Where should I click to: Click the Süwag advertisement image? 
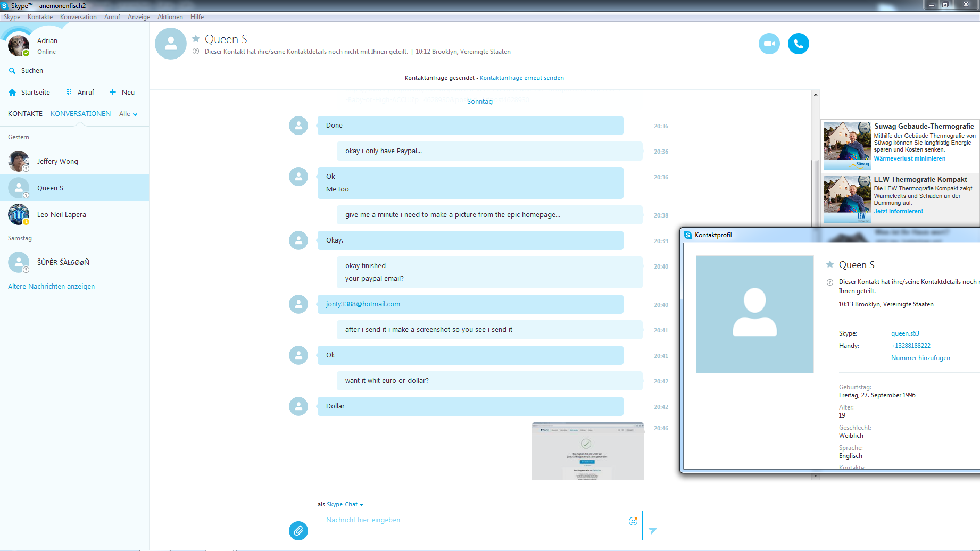click(x=848, y=146)
